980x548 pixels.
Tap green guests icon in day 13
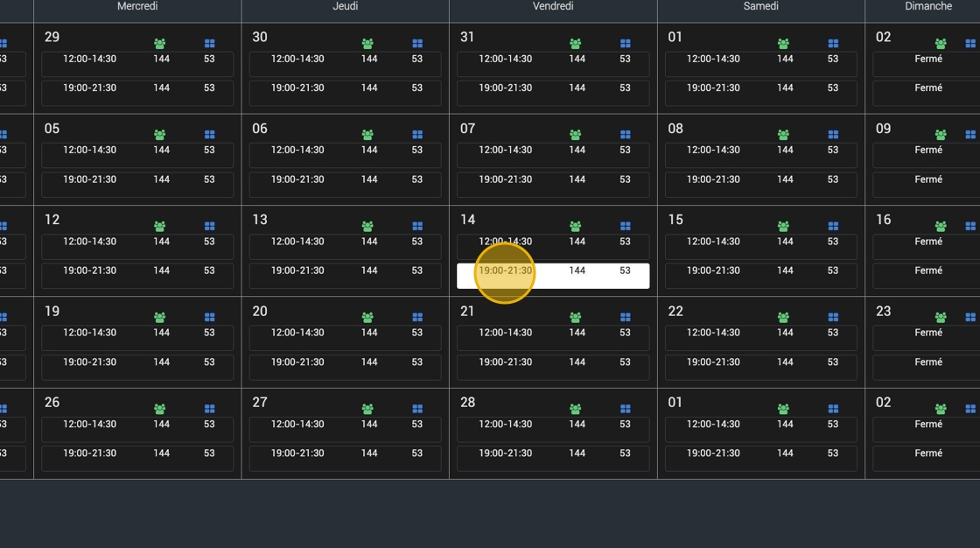[x=367, y=226]
